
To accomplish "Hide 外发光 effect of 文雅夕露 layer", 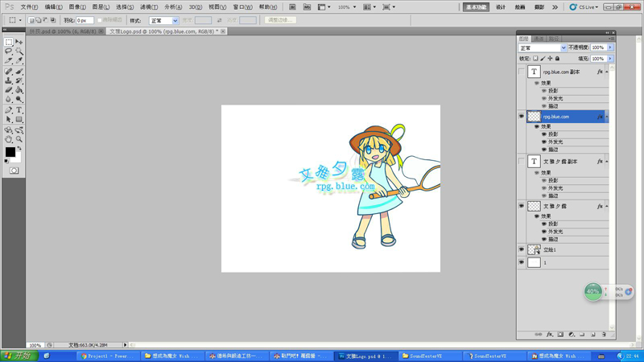I will (544, 232).
